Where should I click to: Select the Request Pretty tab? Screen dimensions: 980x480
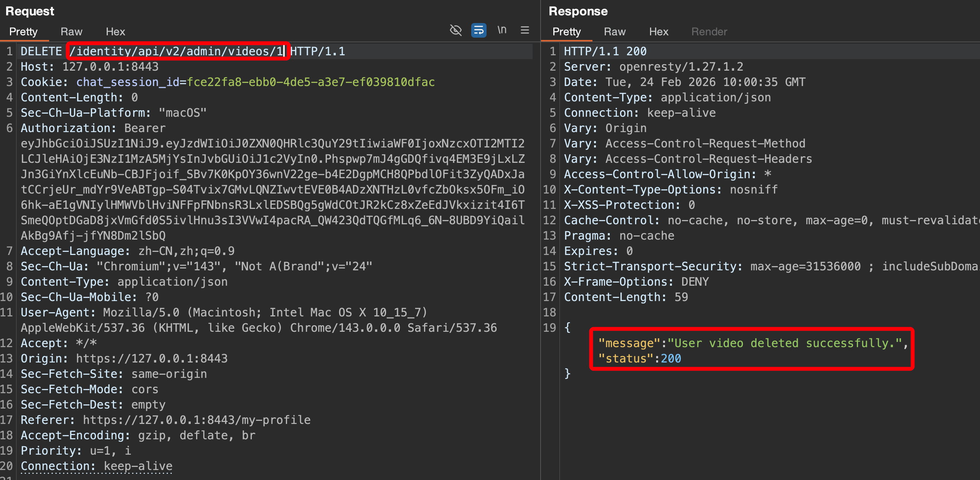(x=23, y=32)
